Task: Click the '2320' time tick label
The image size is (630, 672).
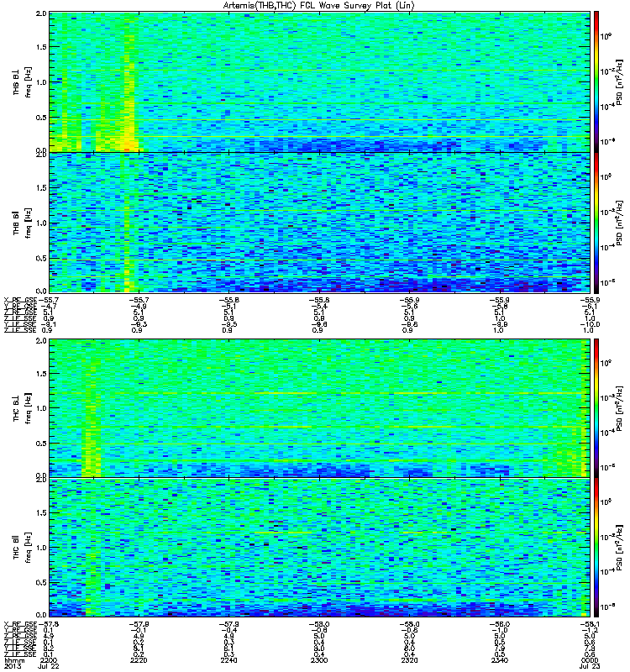Action: (409, 660)
